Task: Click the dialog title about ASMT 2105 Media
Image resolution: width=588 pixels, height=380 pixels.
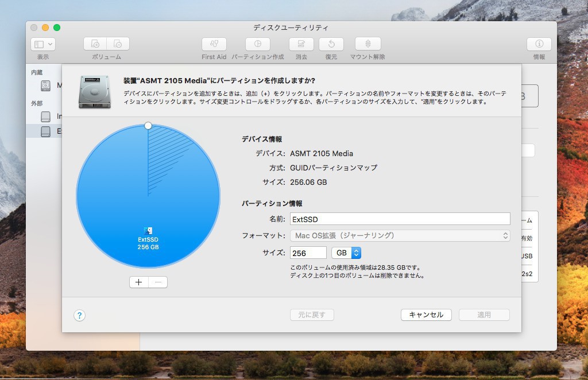Action: (x=219, y=80)
